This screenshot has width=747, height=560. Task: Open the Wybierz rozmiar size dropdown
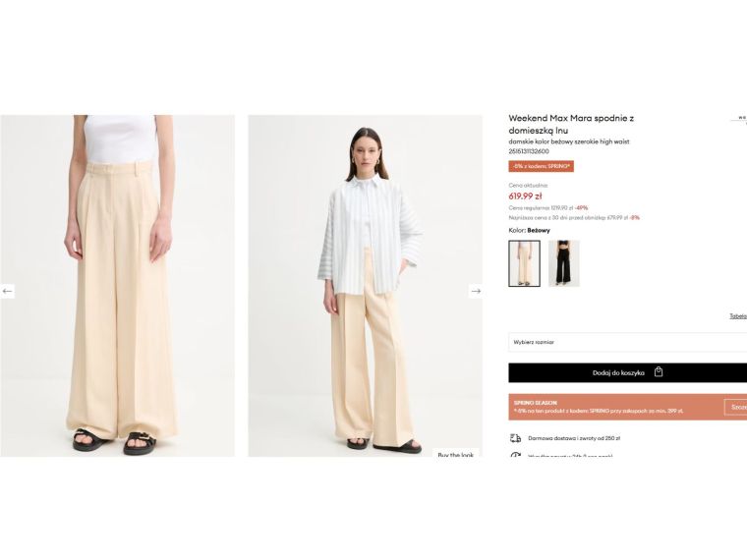pyautogui.click(x=627, y=342)
